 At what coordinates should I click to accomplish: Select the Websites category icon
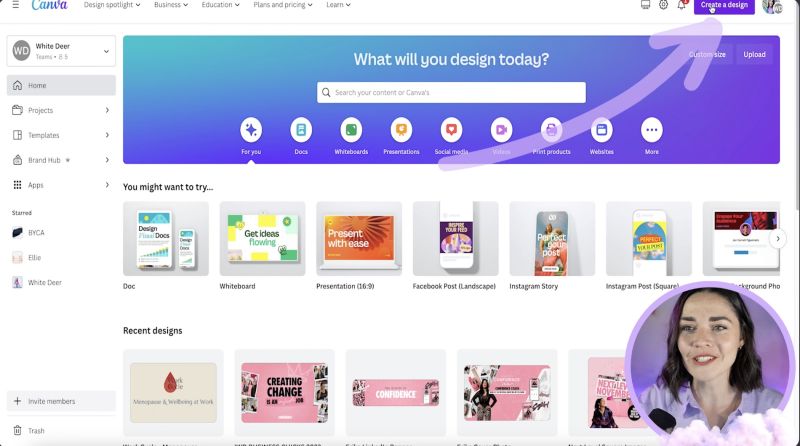point(602,130)
